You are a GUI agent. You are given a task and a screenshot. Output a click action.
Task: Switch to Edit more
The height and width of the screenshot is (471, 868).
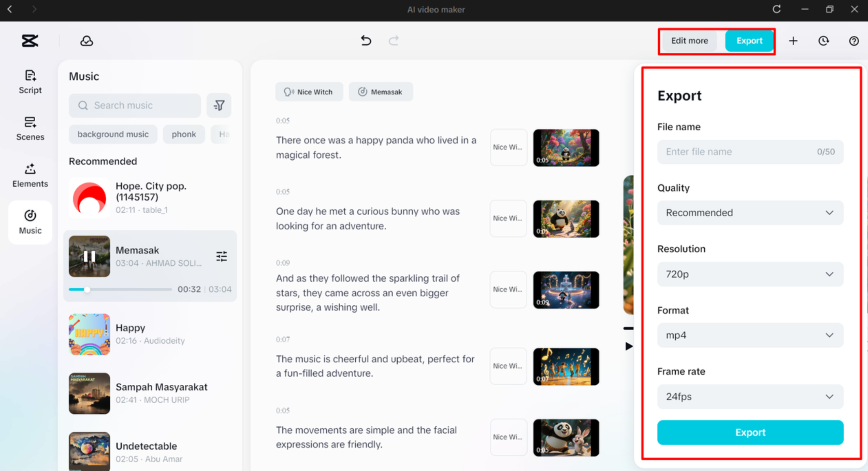click(689, 41)
